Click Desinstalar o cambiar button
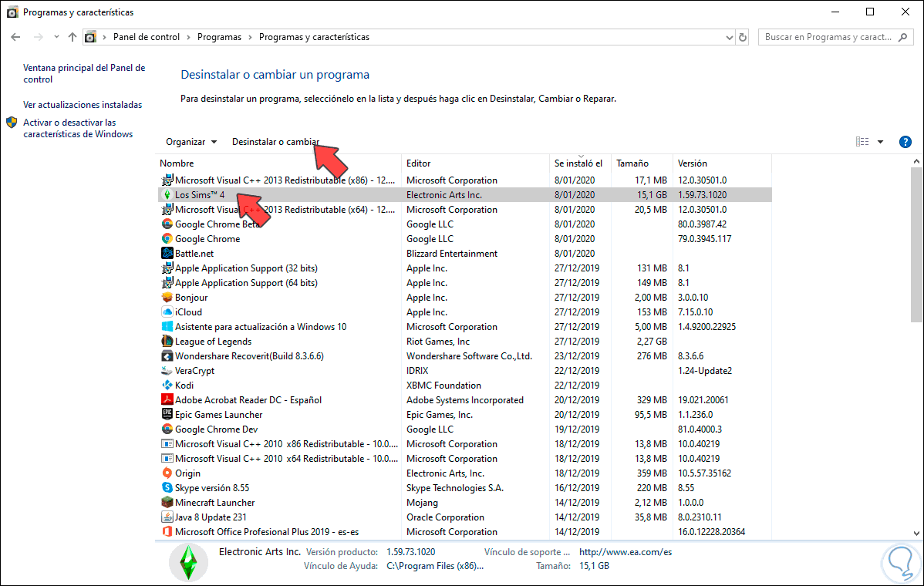Image resolution: width=924 pixels, height=586 pixels. (x=276, y=142)
